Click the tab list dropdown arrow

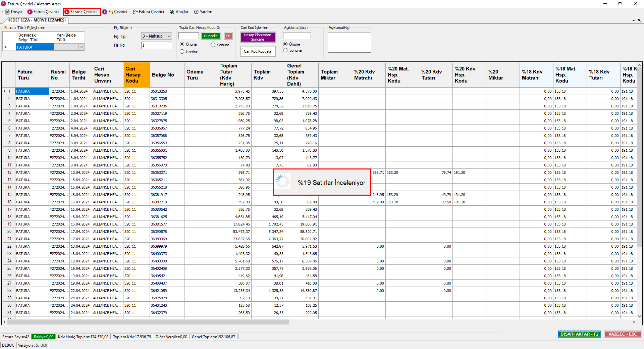[x=634, y=20]
